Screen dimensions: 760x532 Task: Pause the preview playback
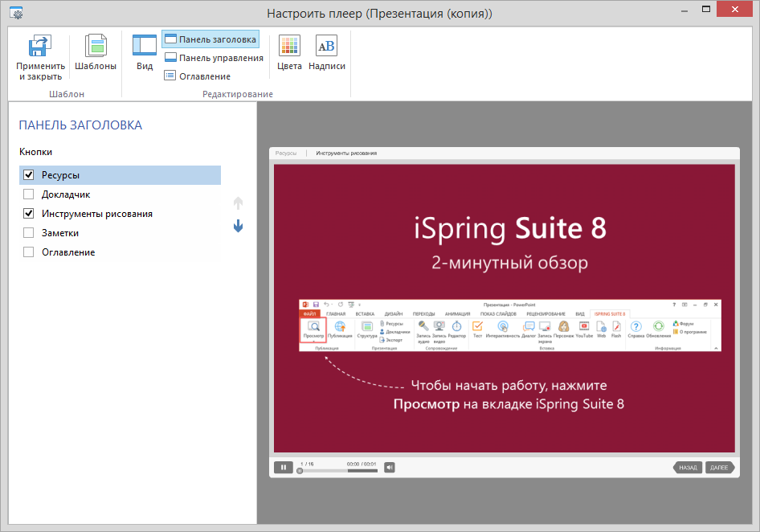[x=284, y=468]
